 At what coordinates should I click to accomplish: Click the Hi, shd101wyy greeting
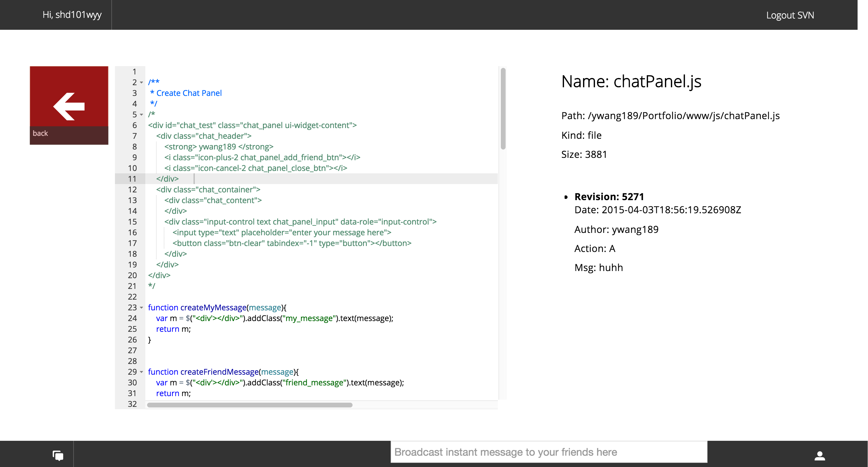point(72,15)
